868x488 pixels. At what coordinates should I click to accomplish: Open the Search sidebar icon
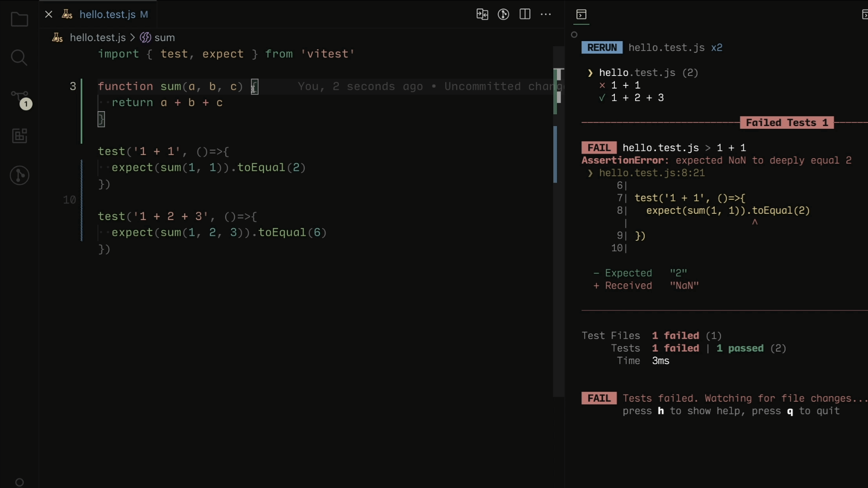pyautogui.click(x=19, y=58)
